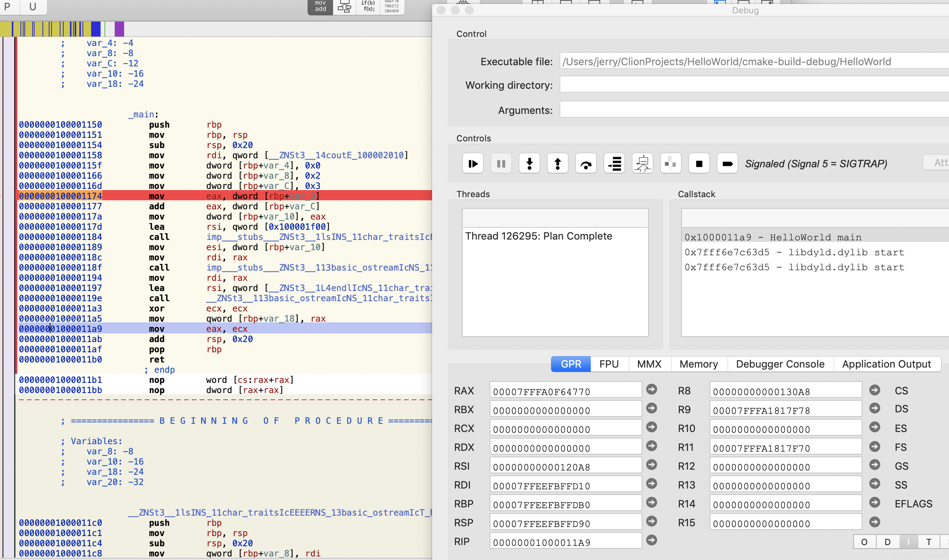Switch to pseudo-code if(b) f(x) view

click(368, 7)
